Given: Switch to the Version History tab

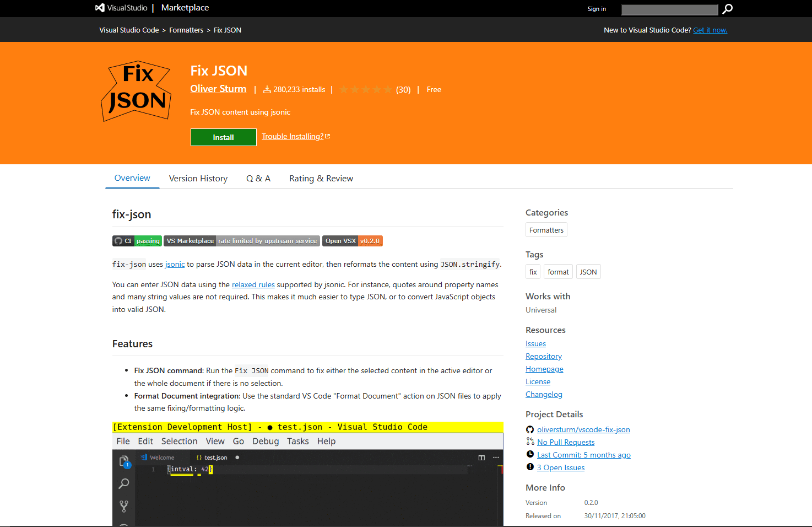Looking at the screenshot, I should click(x=198, y=178).
